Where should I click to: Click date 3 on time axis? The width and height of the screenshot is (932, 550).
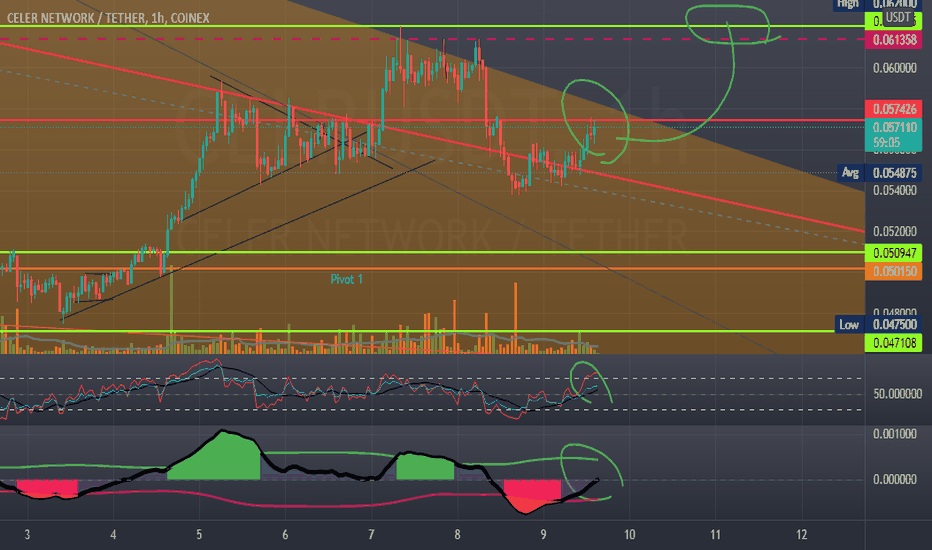27,535
